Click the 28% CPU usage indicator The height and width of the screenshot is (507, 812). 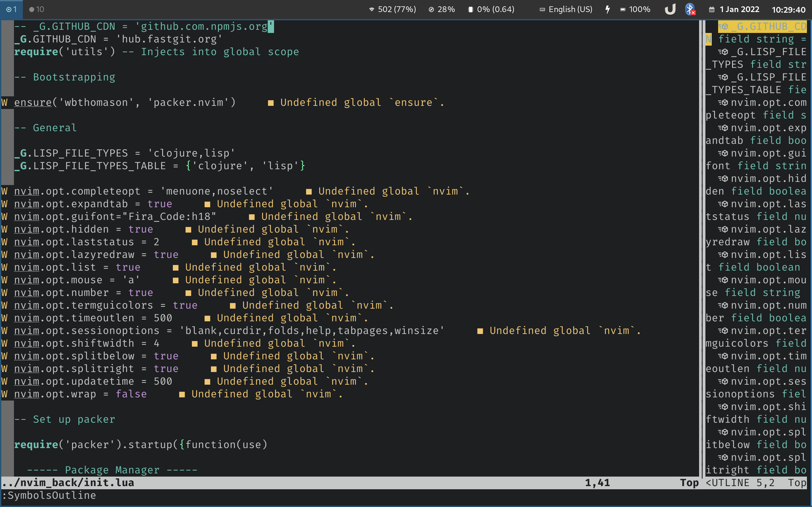coord(442,10)
